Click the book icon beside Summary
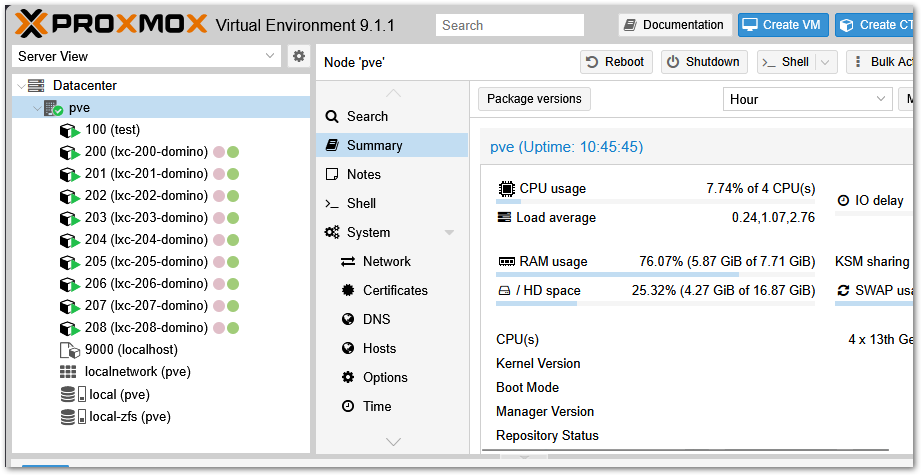Image resolution: width=922 pixels, height=476 pixels. (332, 145)
